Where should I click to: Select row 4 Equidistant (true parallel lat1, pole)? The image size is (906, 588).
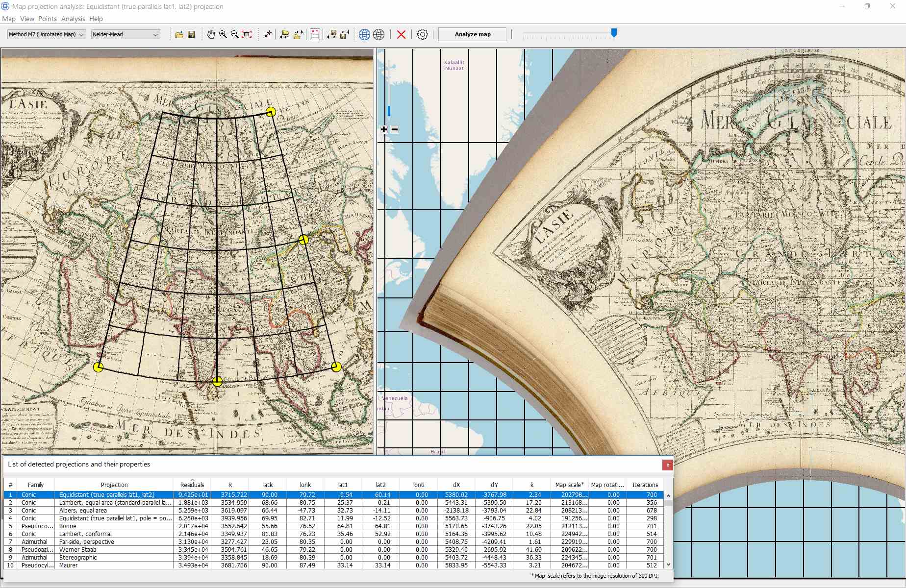333,518
